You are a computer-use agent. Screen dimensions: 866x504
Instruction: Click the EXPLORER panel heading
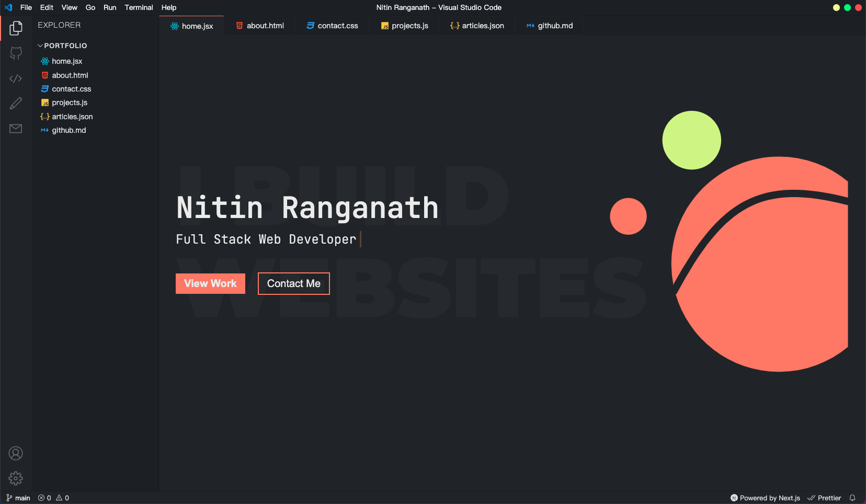59,25
